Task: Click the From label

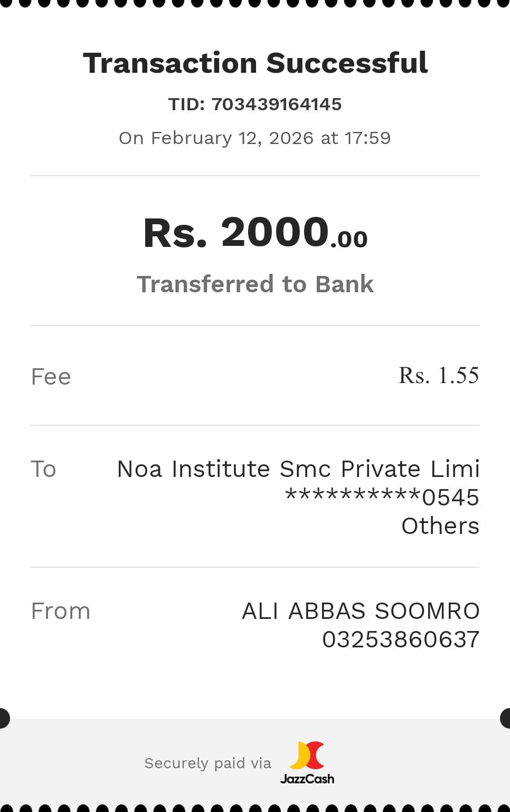Action: [61, 611]
